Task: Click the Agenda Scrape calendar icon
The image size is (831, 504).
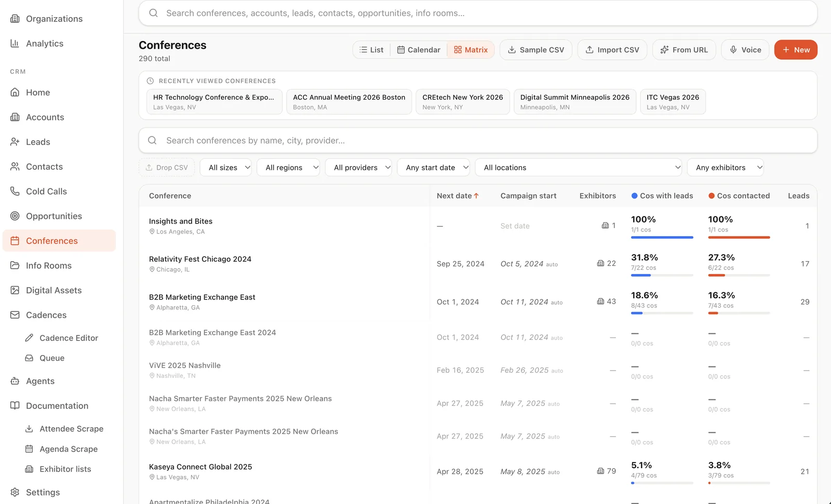Action: 29,449
